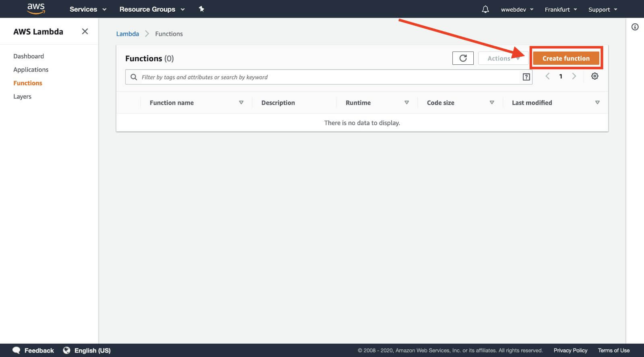Image resolution: width=644 pixels, height=357 pixels.
Task: Click the Lambda breadcrumb link
Action: 128,34
